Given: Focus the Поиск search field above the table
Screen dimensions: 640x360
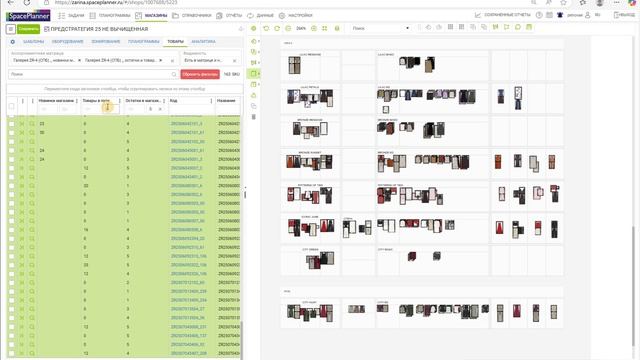Looking at the screenshot, I should coord(93,74).
